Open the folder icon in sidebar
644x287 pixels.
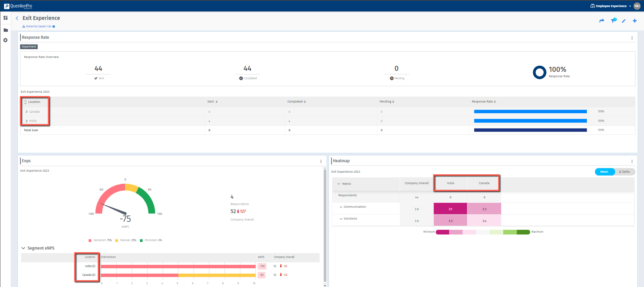click(5, 30)
